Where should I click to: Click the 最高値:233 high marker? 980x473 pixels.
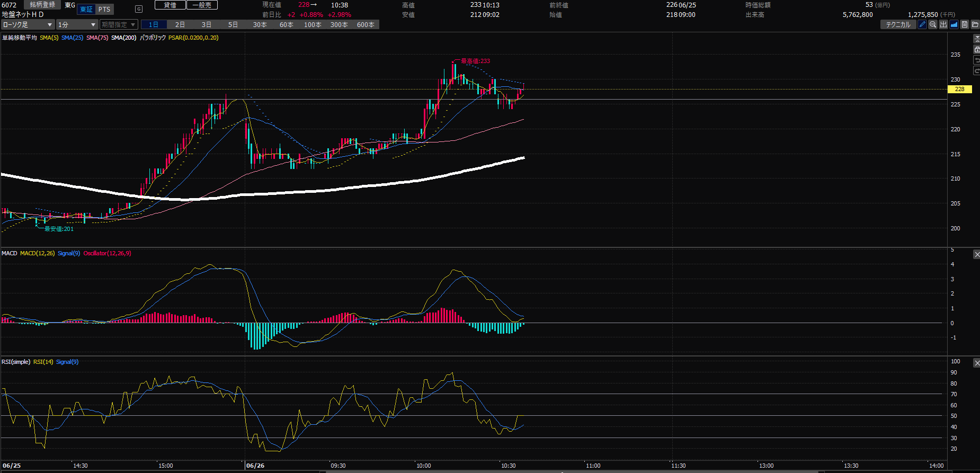click(x=475, y=61)
